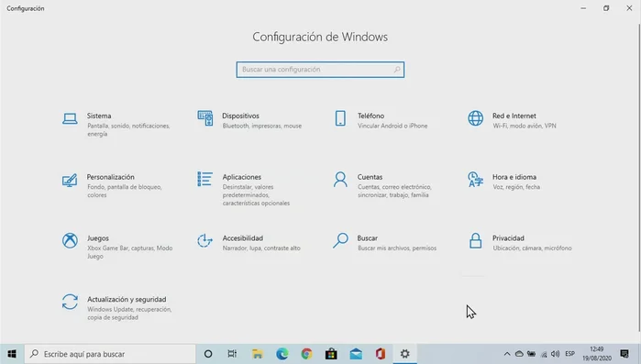Open the Red e Internet globe icon
This screenshot has width=641, height=364.
475,118
